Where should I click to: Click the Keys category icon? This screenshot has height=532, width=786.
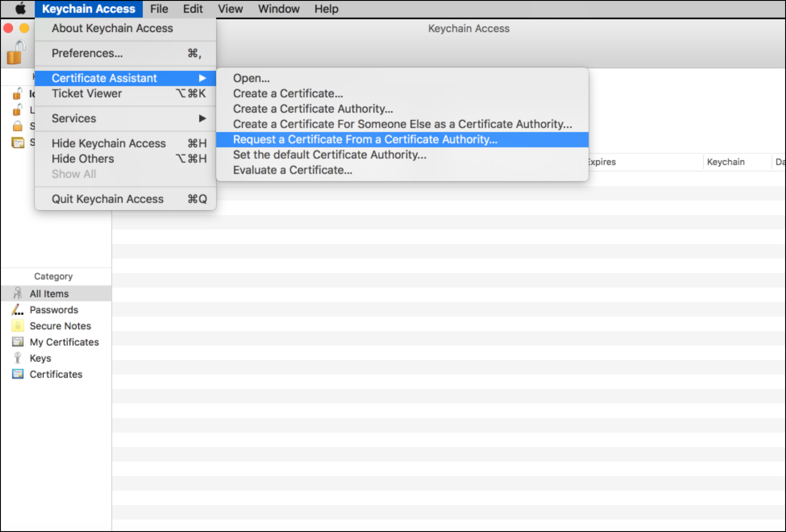18,358
